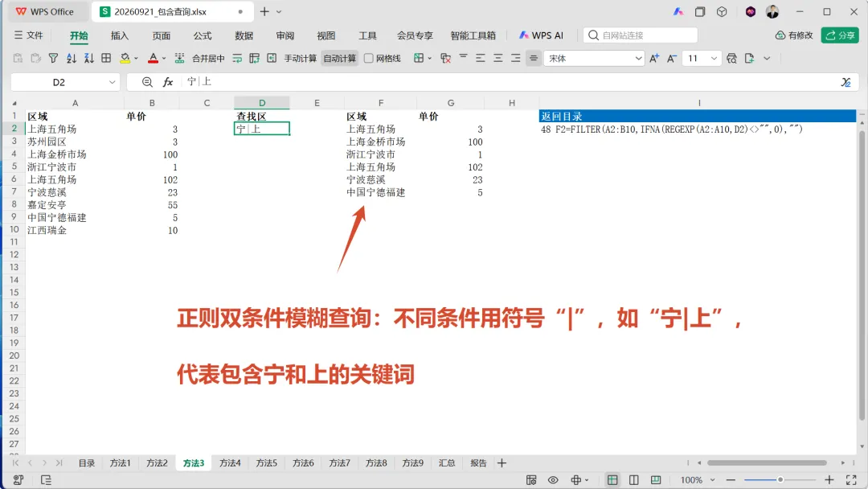
Task: Increase font size with A+ icon
Action: pyautogui.click(x=654, y=58)
